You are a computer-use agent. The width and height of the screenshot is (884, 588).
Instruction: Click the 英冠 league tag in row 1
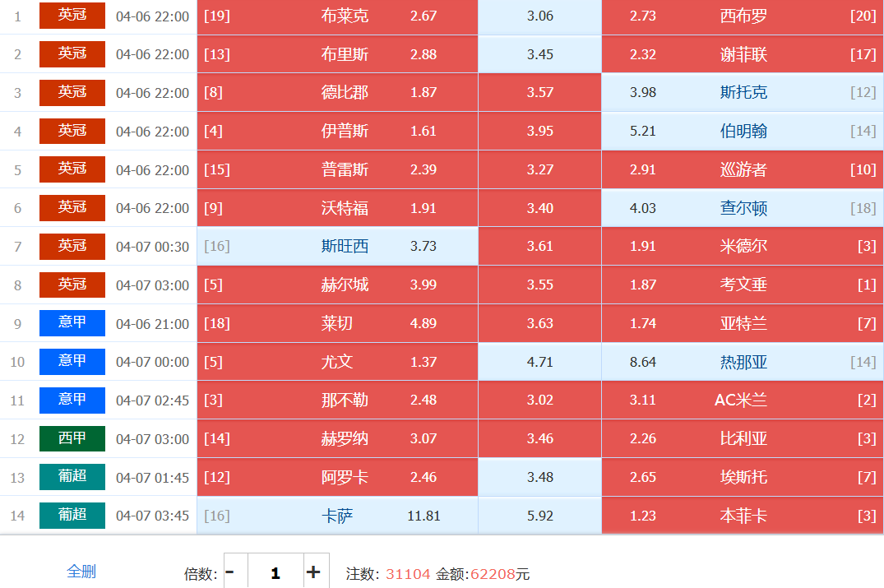pyautogui.click(x=72, y=16)
